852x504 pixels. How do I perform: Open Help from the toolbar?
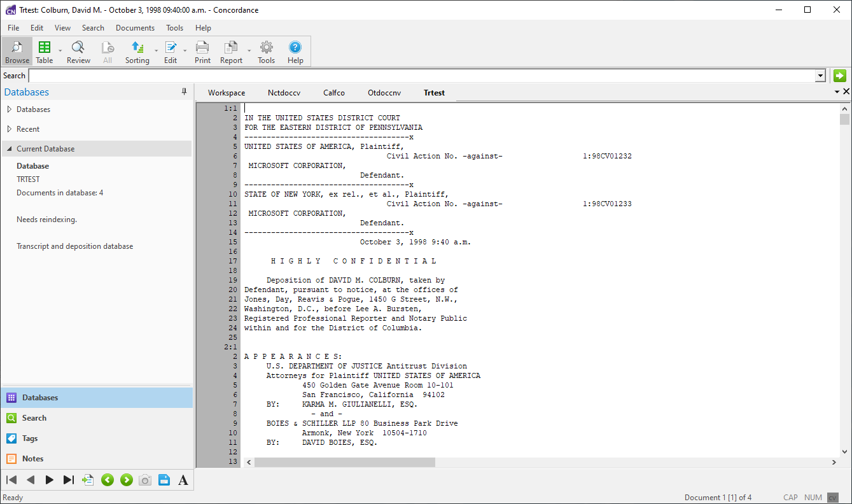tap(295, 52)
